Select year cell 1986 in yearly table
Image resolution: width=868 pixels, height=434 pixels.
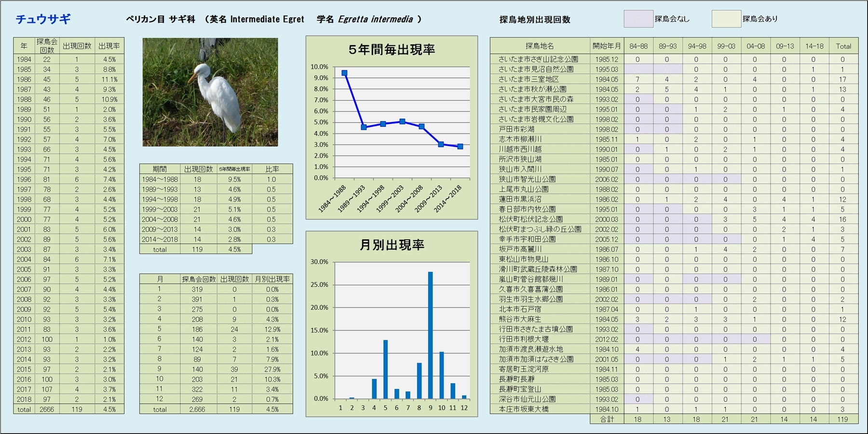[x=24, y=80]
